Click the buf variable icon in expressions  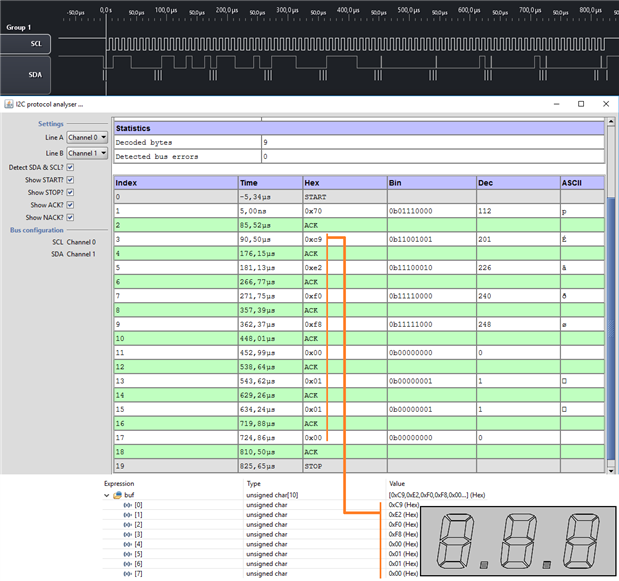118,494
